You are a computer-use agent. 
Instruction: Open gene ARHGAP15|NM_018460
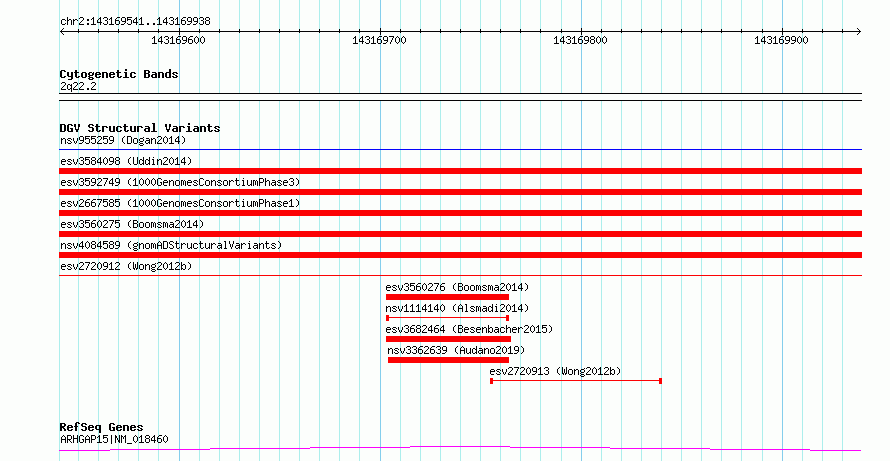coord(114,439)
